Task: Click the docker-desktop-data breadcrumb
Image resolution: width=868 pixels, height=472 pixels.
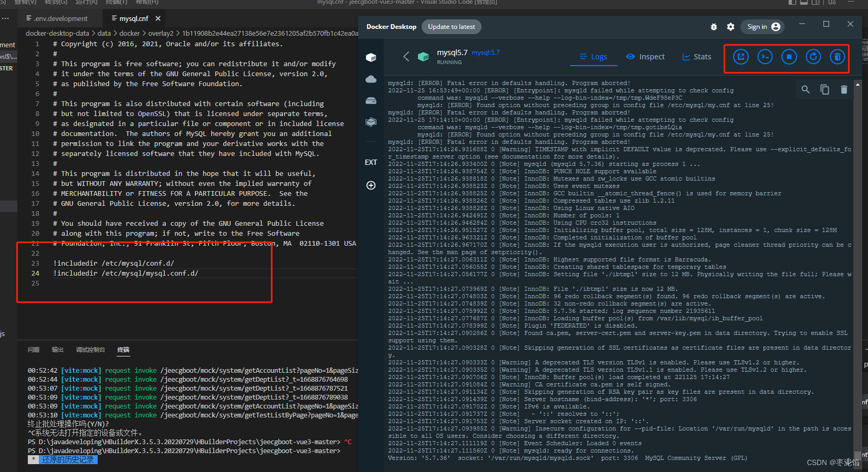Action: (57, 33)
